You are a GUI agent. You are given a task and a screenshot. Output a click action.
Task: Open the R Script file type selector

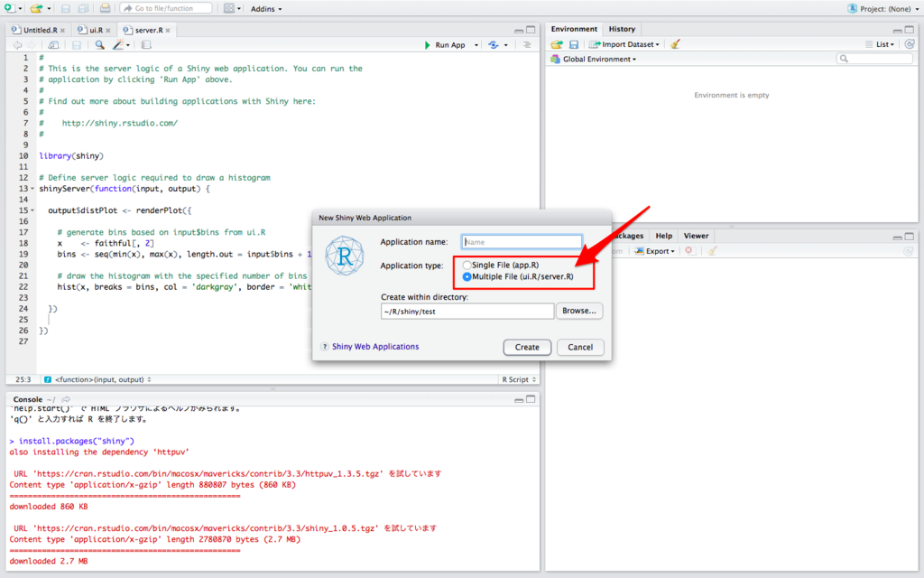(x=519, y=380)
